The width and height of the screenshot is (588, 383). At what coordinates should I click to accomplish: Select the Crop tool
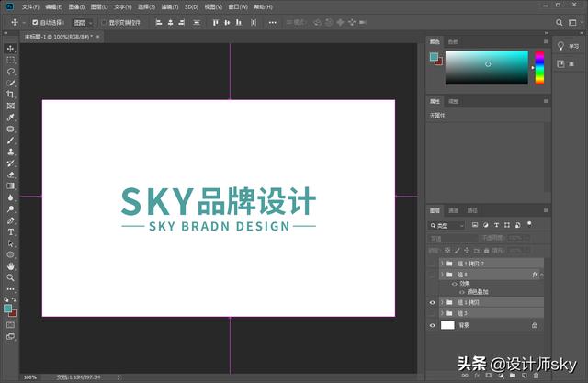click(11, 94)
